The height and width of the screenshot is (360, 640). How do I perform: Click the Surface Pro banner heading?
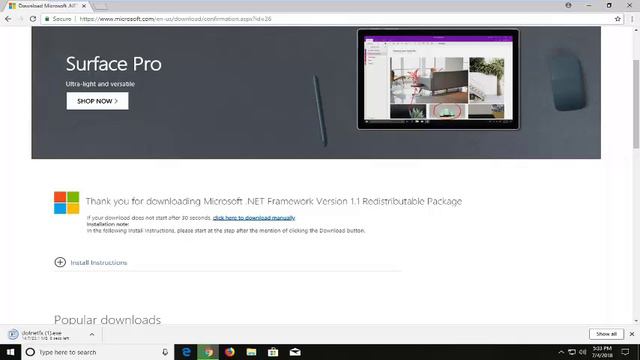[x=113, y=64]
